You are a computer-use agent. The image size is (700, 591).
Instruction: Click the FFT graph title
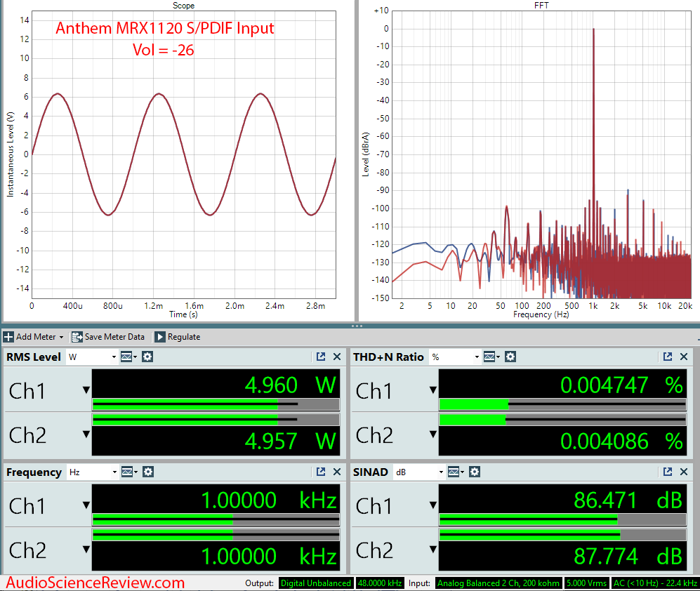(541, 6)
